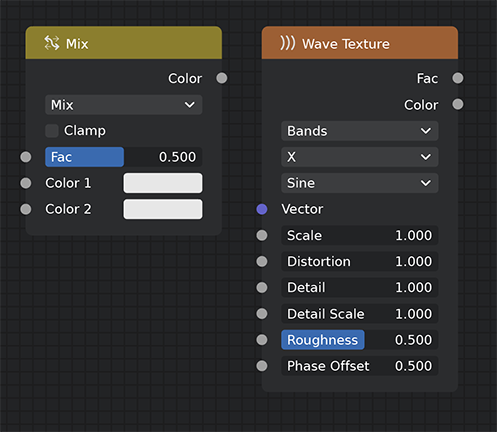Click the Roughness 0.500 slider

[x=360, y=340]
